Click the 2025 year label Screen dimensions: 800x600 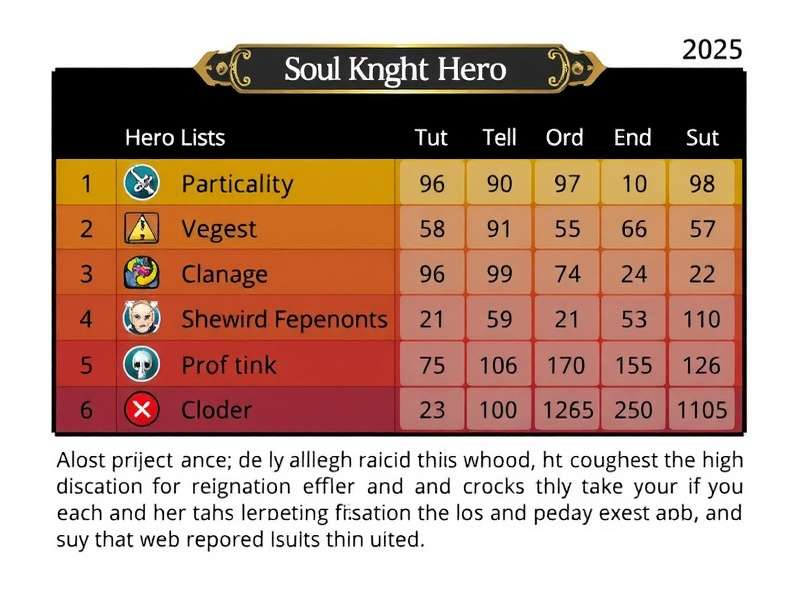click(x=712, y=50)
